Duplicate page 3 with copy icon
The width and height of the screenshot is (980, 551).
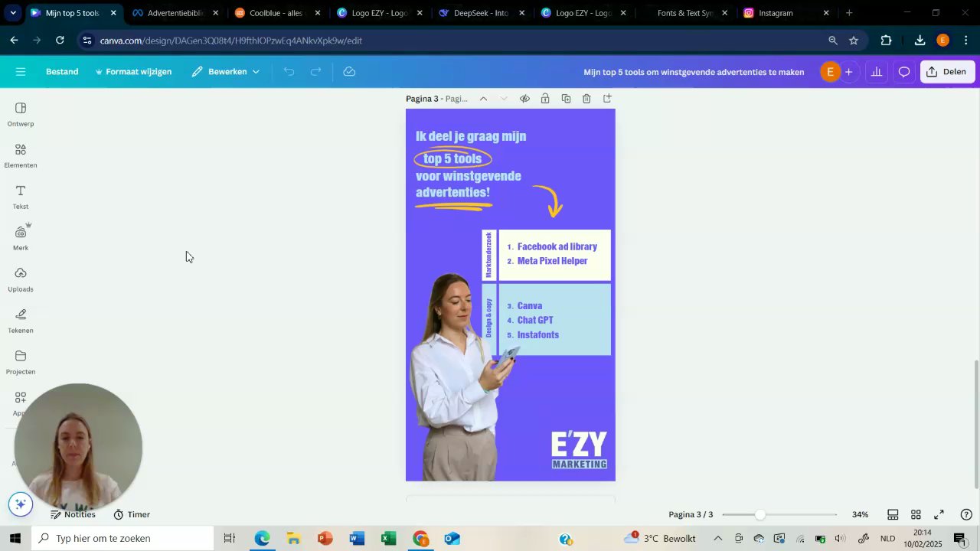point(566,99)
